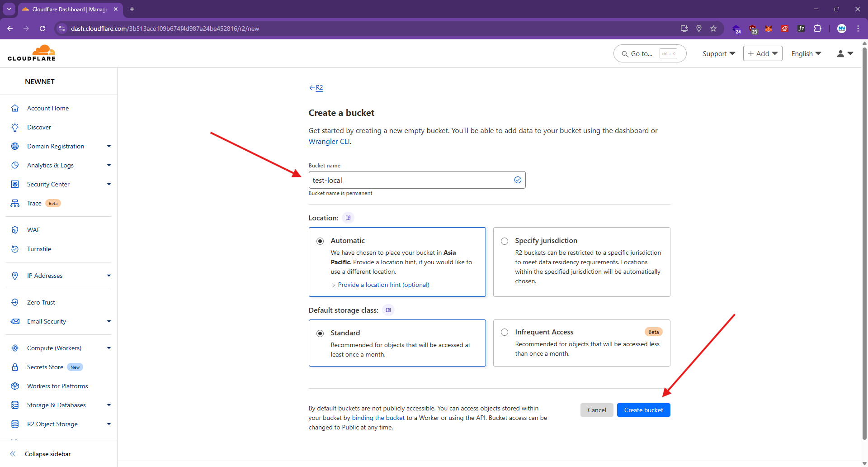
Task: Click Analytics & Logs chart icon
Action: pyautogui.click(x=15, y=165)
